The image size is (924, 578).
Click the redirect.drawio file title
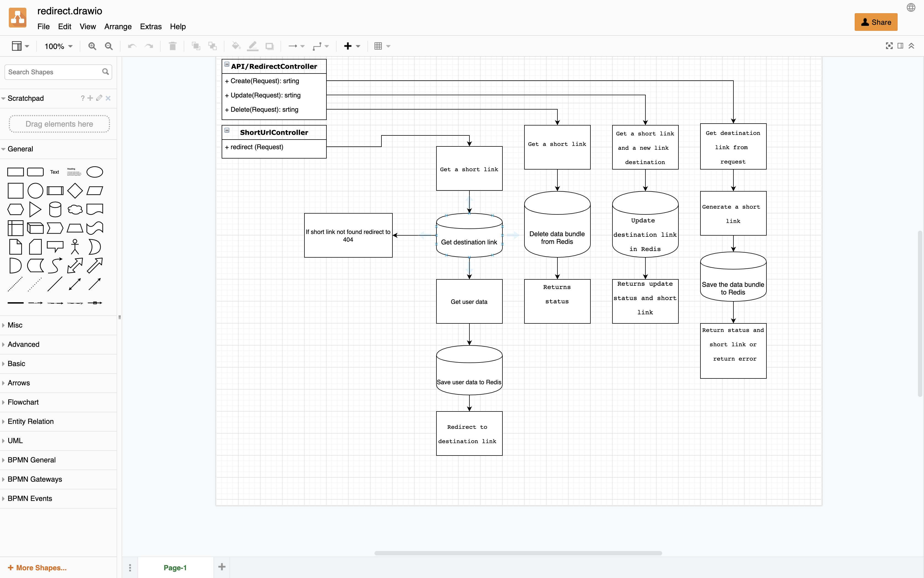(x=70, y=11)
